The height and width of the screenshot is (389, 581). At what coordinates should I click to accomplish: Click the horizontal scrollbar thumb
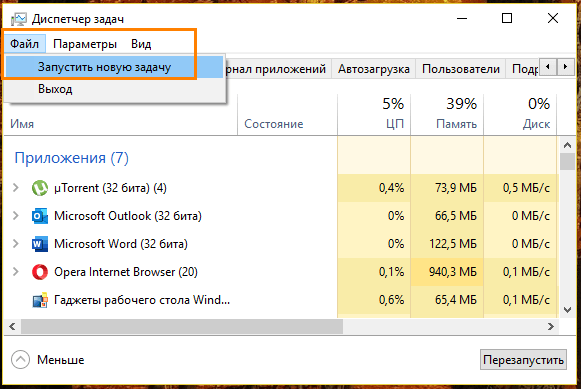182,326
